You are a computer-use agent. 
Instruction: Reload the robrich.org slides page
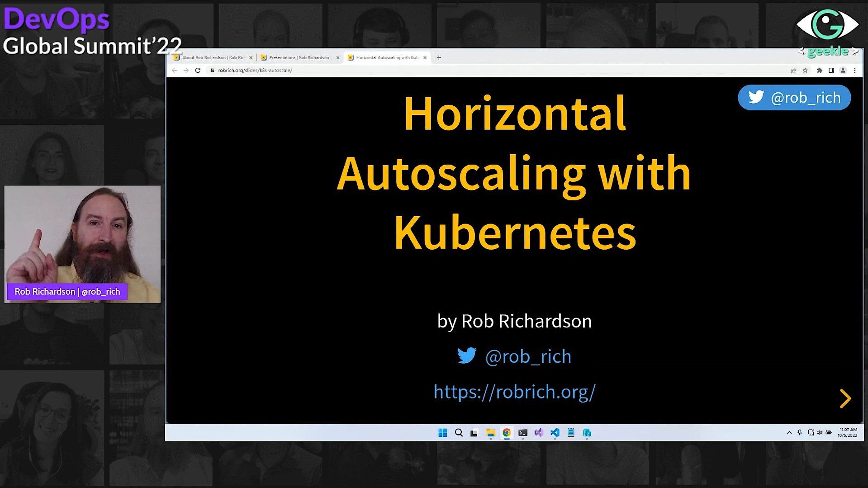(198, 71)
